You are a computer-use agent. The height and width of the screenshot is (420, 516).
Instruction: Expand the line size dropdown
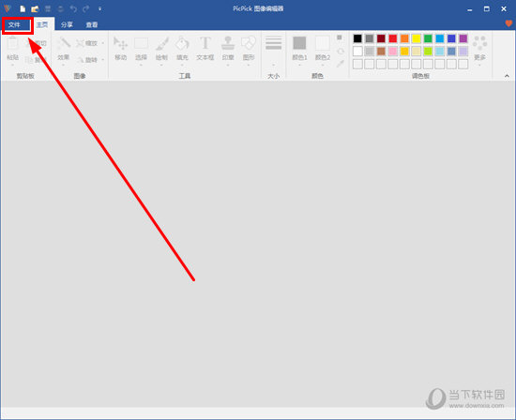273,50
